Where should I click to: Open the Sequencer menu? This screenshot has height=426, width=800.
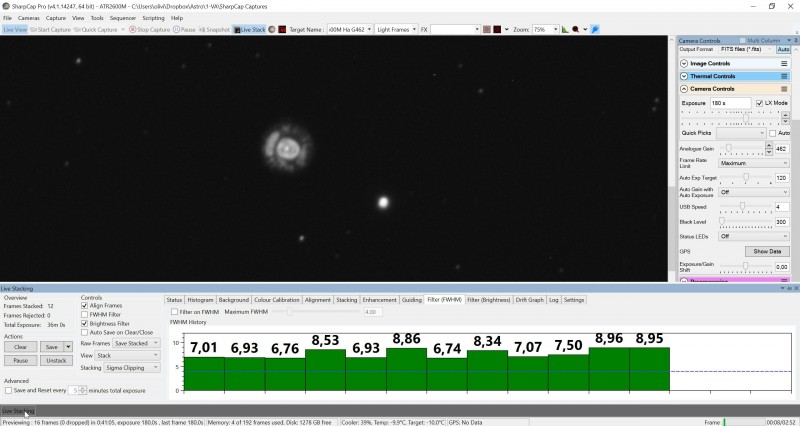[x=123, y=18]
